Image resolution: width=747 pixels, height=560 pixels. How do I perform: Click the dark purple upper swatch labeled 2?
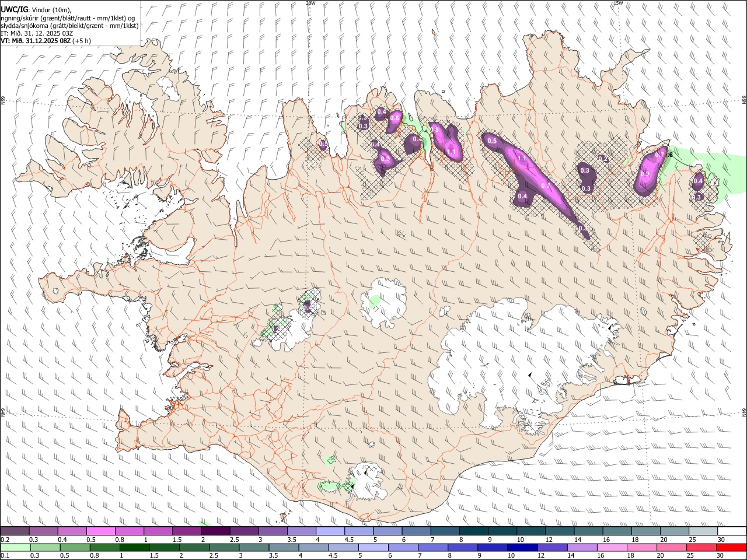click(215, 531)
